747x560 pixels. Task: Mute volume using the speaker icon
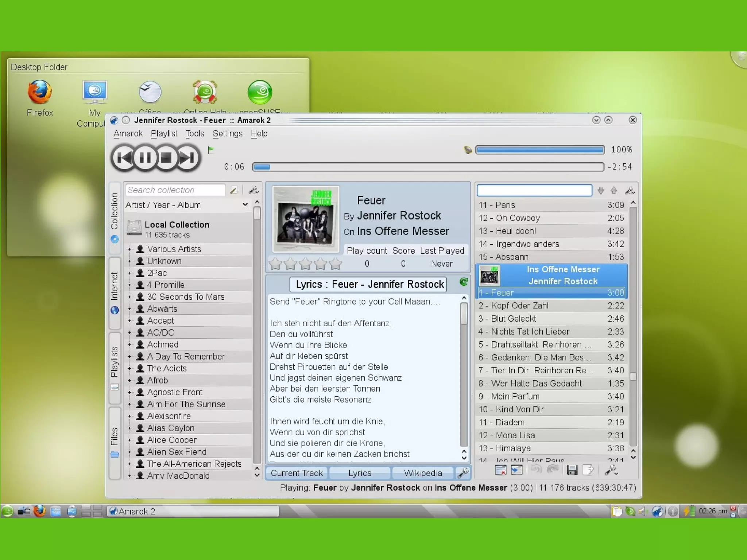point(468,150)
